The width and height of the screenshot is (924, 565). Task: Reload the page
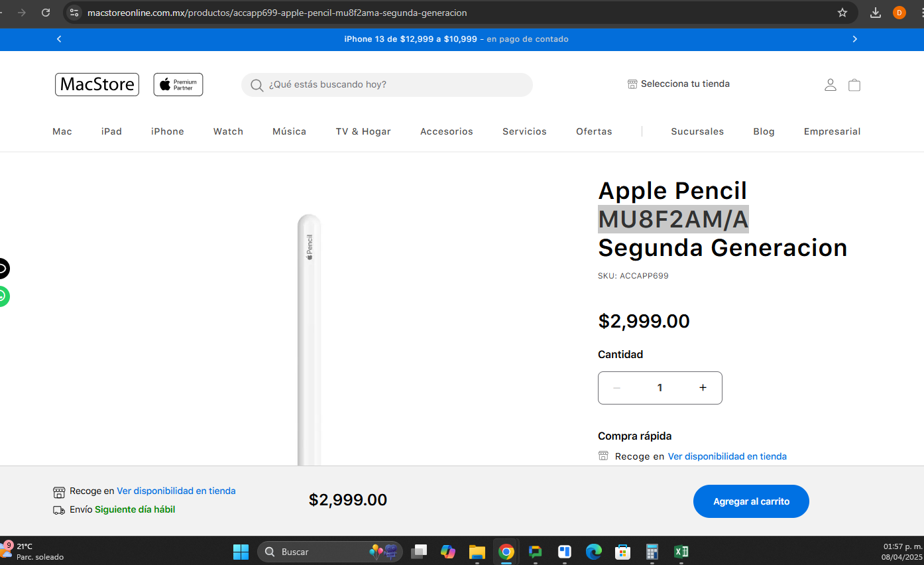pos(46,13)
